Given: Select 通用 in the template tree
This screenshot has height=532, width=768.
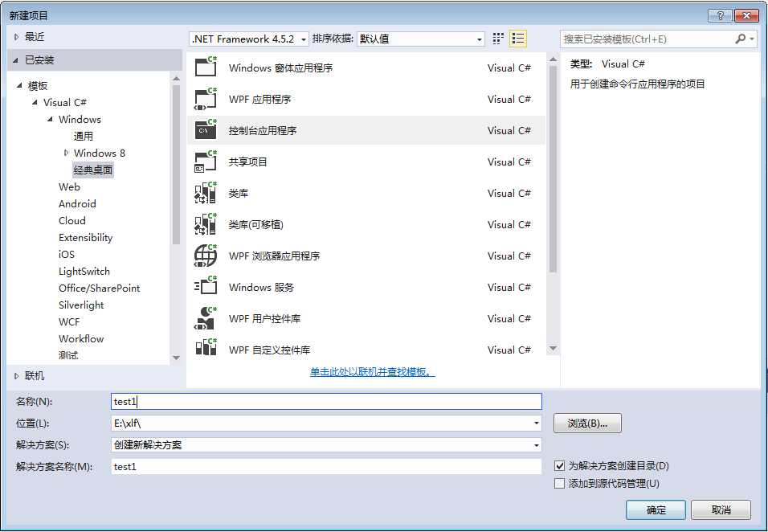Looking at the screenshot, I should pos(84,136).
